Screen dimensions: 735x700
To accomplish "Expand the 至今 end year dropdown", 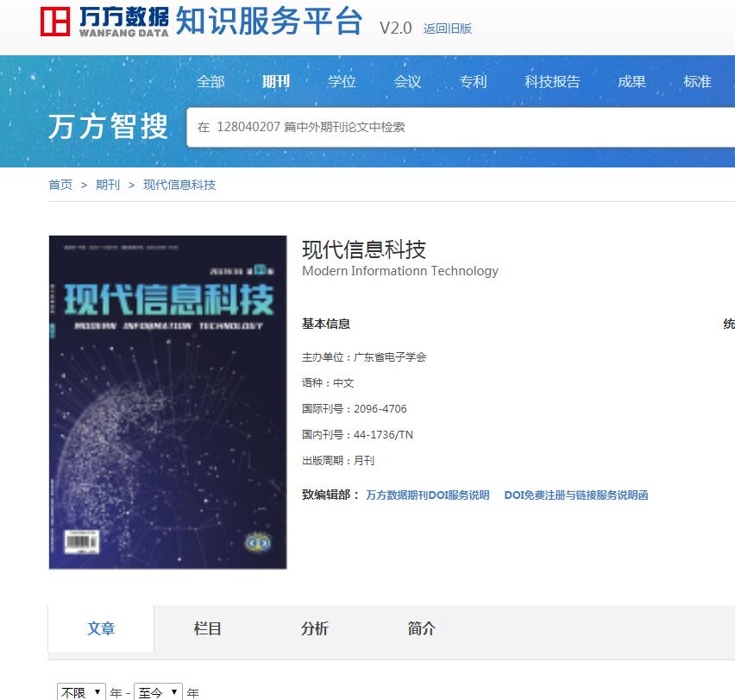I will [x=158, y=692].
